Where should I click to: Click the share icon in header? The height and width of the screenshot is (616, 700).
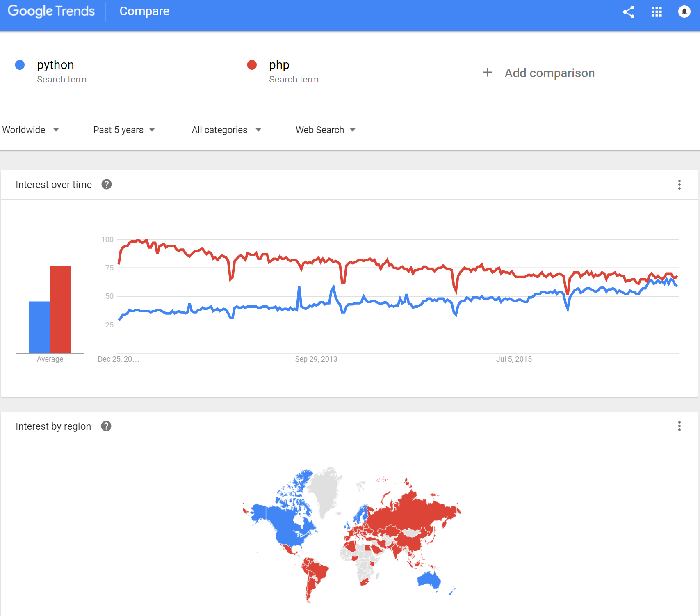628,12
